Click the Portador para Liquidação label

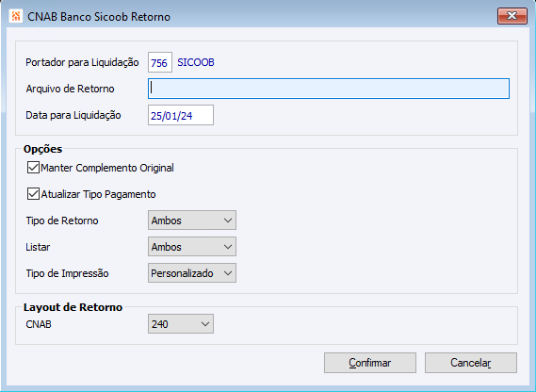(82, 62)
